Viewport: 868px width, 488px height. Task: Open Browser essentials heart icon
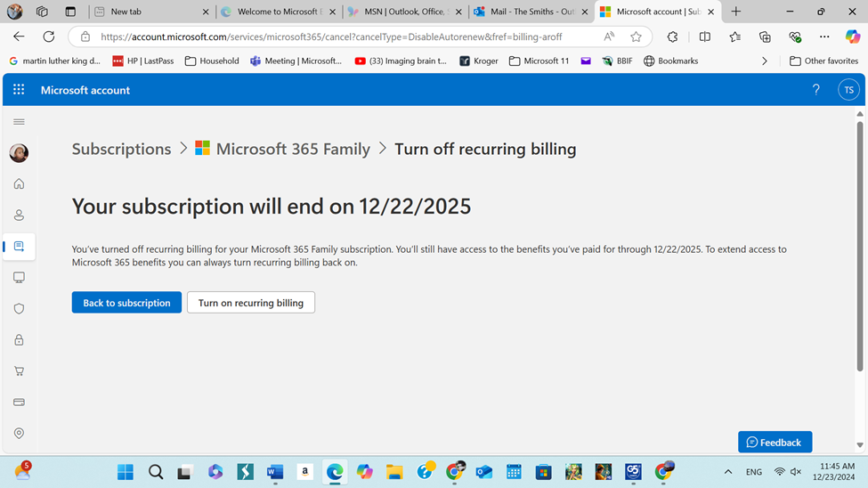tap(795, 37)
